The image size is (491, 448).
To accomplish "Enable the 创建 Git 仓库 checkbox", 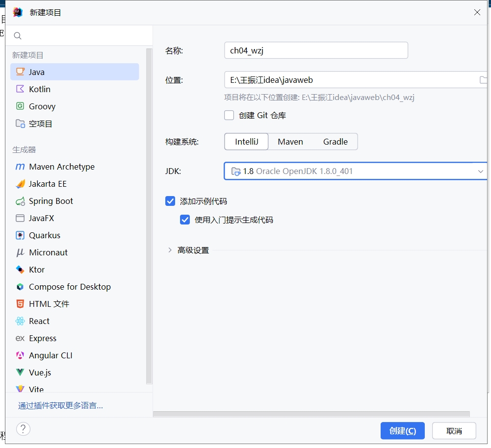I will (229, 115).
